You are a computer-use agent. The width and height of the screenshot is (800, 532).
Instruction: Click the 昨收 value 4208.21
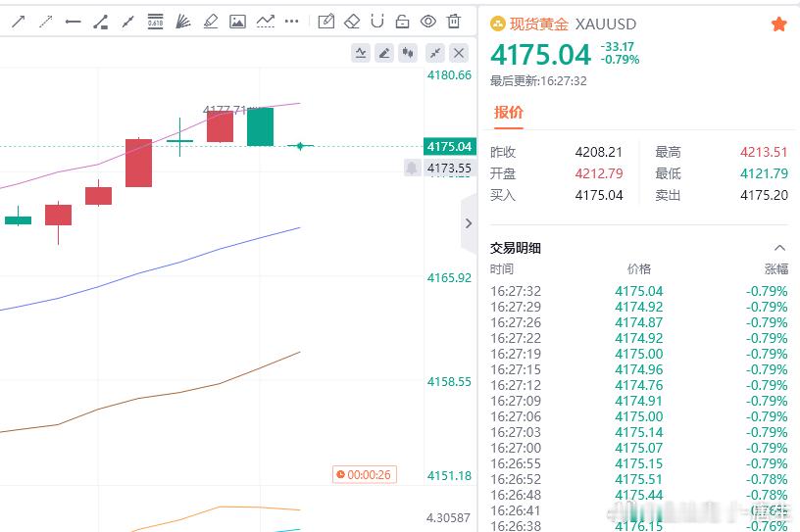point(599,152)
